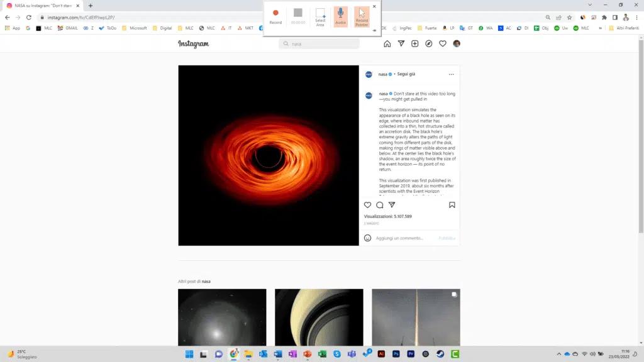The width and height of the screenshot is (644, 362).
Task: Open the new post plus icon
Action: point(414,44)
